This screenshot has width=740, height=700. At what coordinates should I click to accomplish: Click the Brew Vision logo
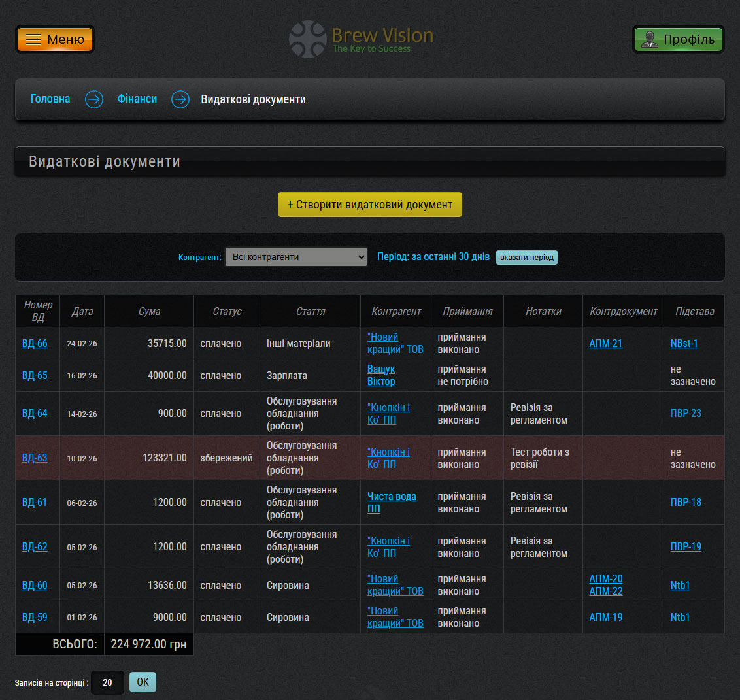pos(362,39)
